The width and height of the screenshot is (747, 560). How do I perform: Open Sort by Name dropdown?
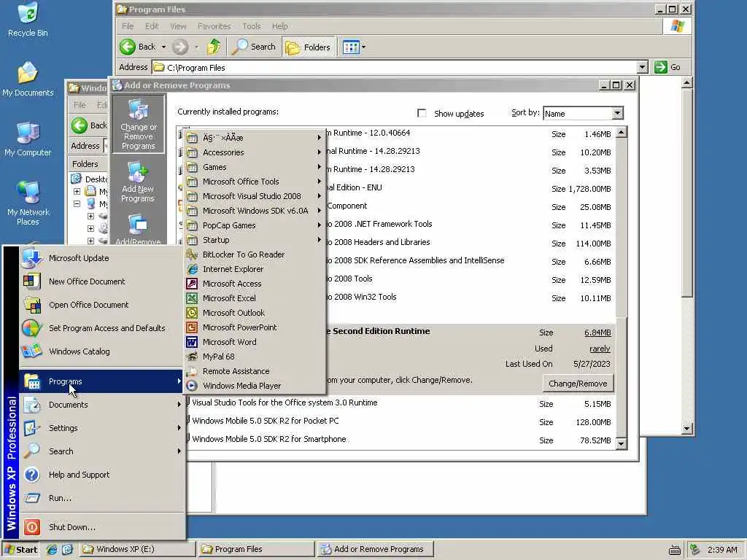pos(617,113)
